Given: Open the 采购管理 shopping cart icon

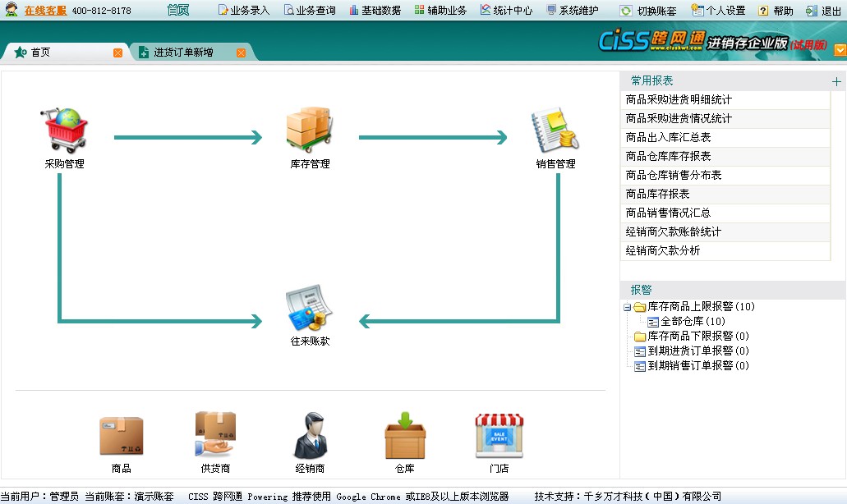Looking at the screenshot, I should [65, 130].
